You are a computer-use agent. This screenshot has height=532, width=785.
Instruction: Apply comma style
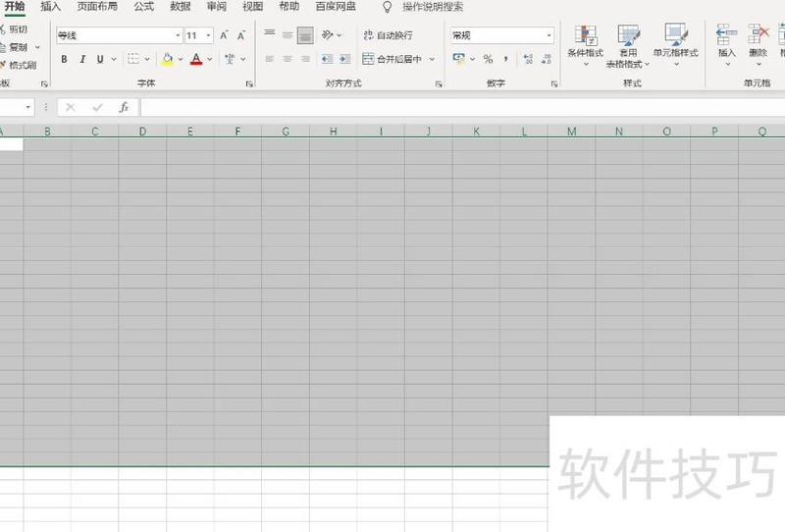click(506, 59)
